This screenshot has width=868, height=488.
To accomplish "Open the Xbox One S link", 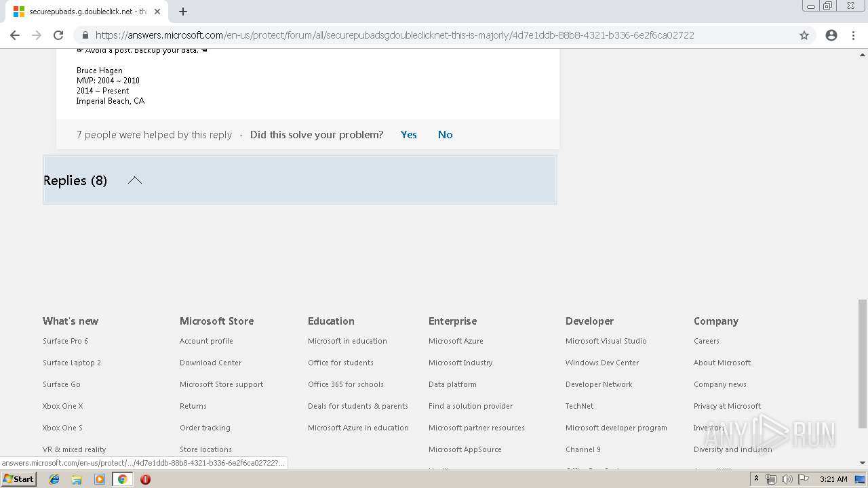I will pos(62,428).
